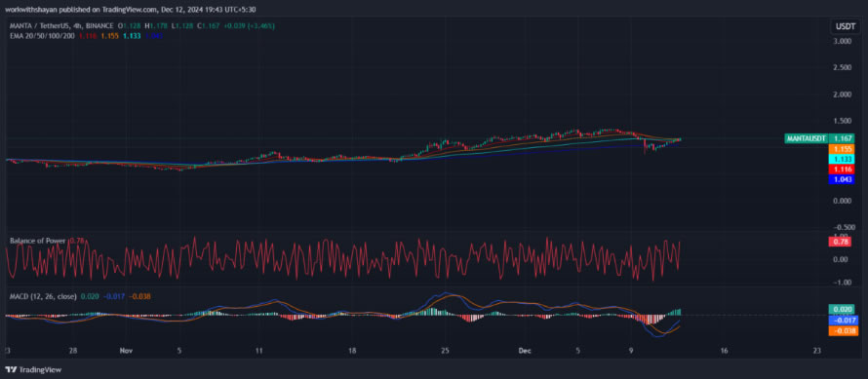Viewport: 868px width, 379px height.
Task: Click the cyan 1.133 EMA value in legend
Action: pos(132,35)
